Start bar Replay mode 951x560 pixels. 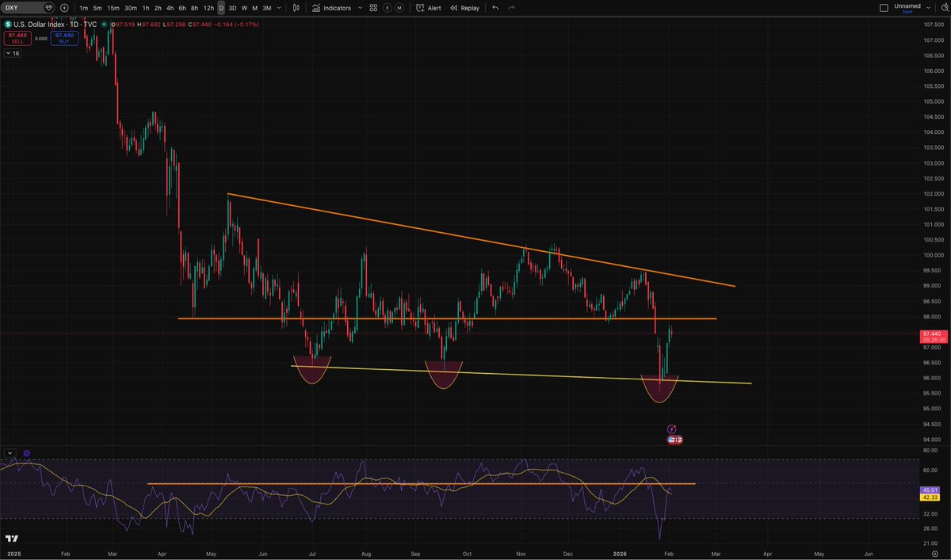point(464,7)
